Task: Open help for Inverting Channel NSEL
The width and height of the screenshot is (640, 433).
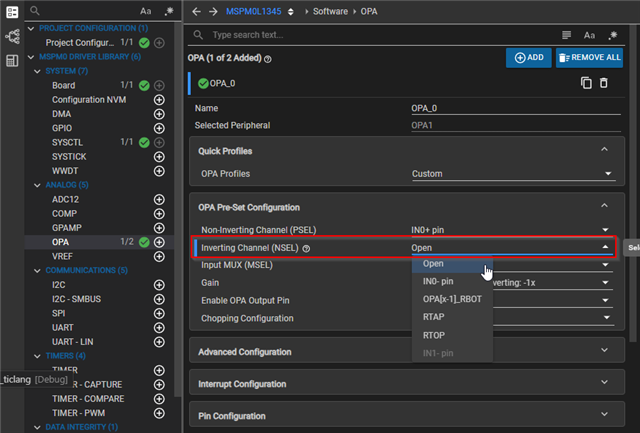Action: 306,249
